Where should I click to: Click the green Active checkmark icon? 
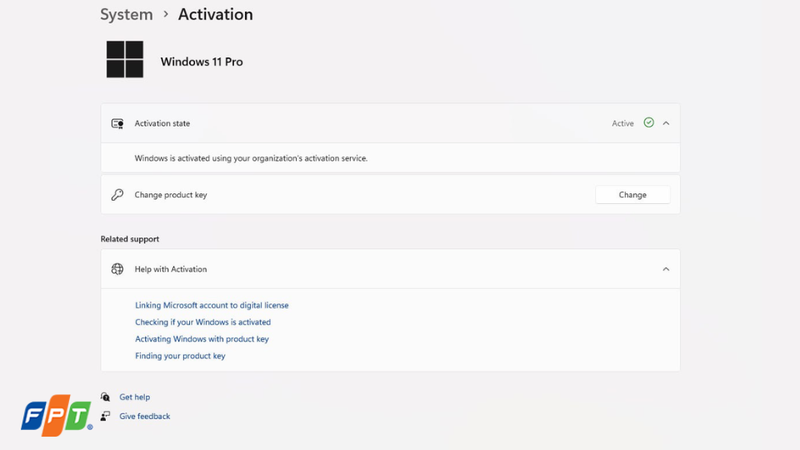click(x=648, y=122)
